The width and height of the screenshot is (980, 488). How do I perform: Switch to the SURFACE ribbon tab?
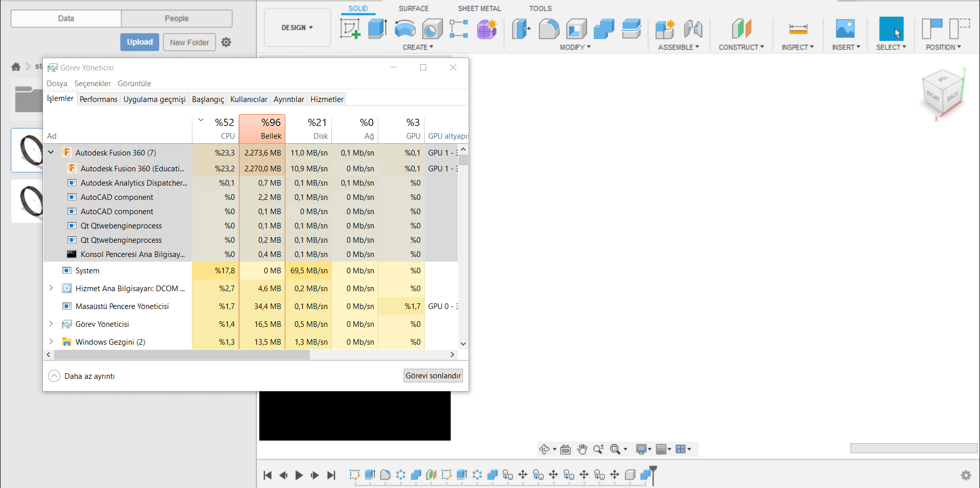[x=413, y=9]
